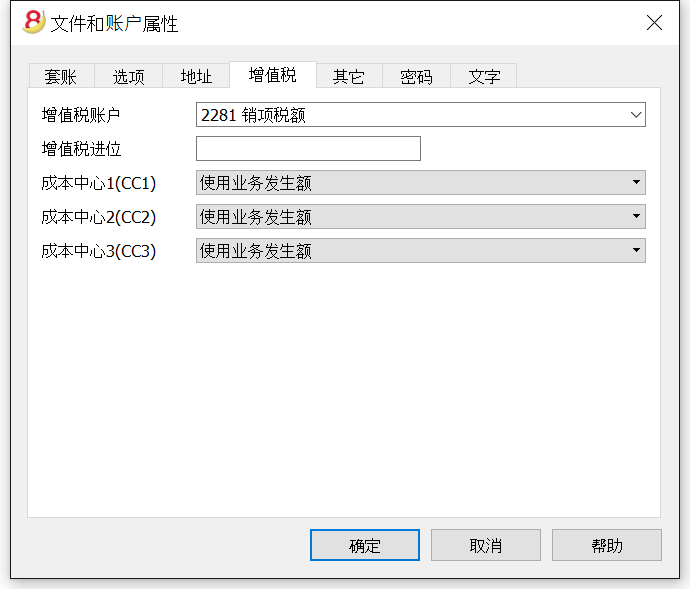Viewport: 690px width, 589px height.
Task: Switch to the 套账 tab
Action: click(x=61, y=76)
